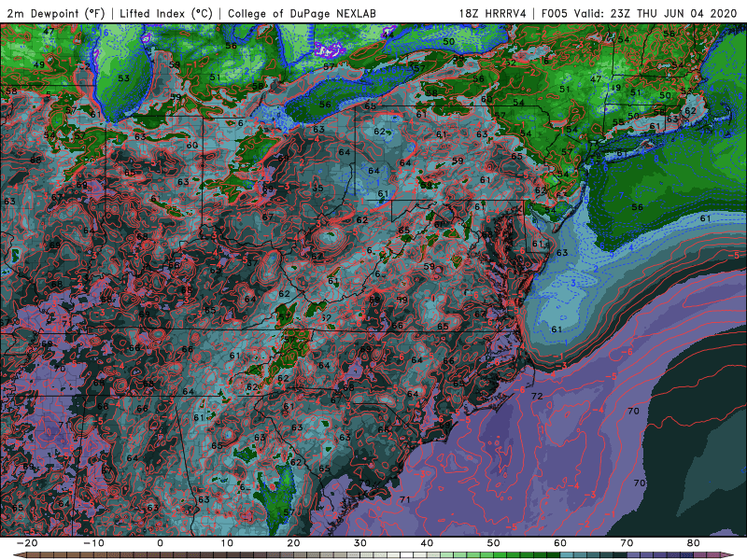Screen dimensions: 747x560
Task: Click the "35" value on the map
Action: (x=317, y=188)
